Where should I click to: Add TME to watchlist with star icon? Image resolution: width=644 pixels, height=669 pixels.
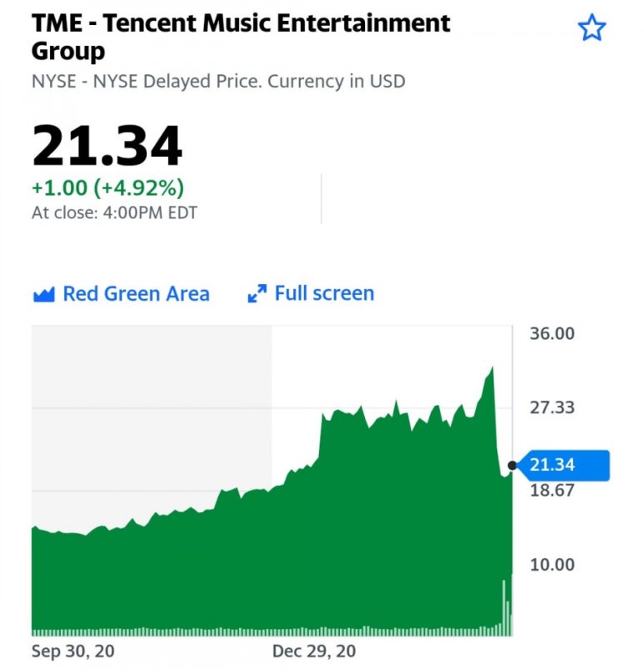pyautogui.click(x=592, y=29)
